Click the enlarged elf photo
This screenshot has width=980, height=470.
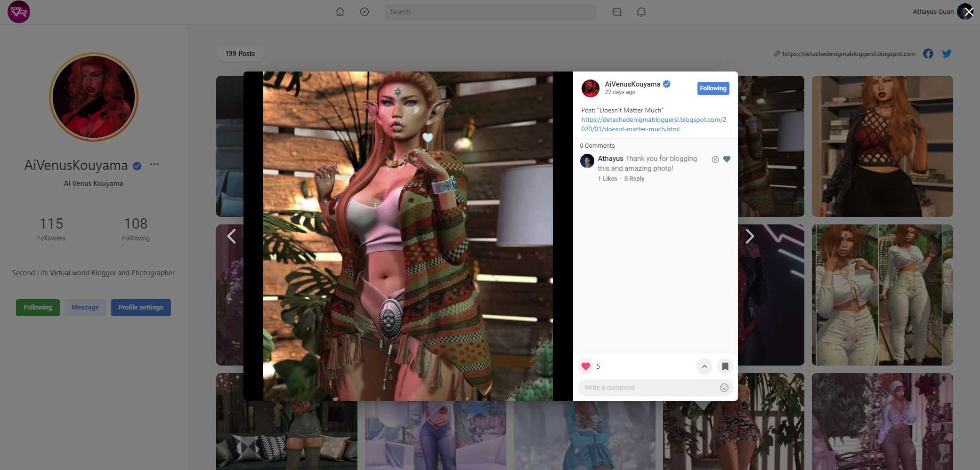408,236
